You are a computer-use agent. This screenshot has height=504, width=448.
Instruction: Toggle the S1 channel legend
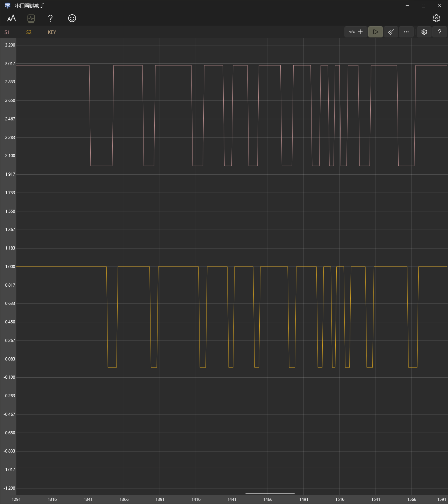point(7,32)
